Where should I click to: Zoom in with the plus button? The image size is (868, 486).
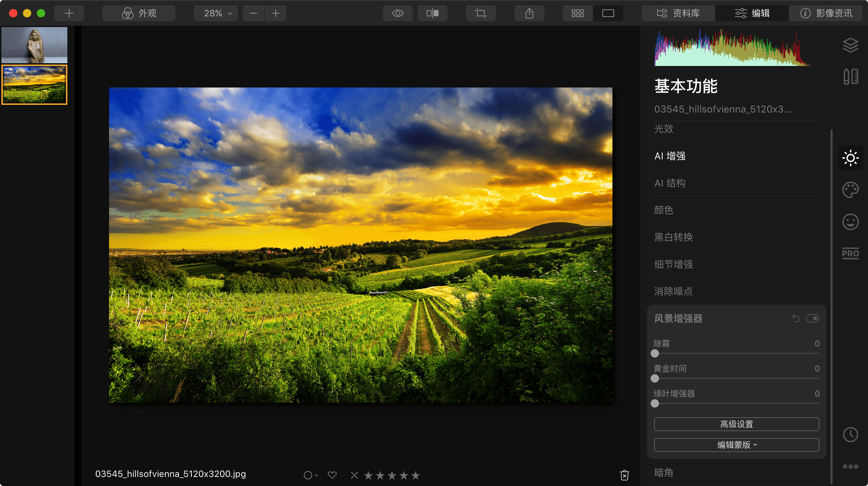[x=276, y=13]
